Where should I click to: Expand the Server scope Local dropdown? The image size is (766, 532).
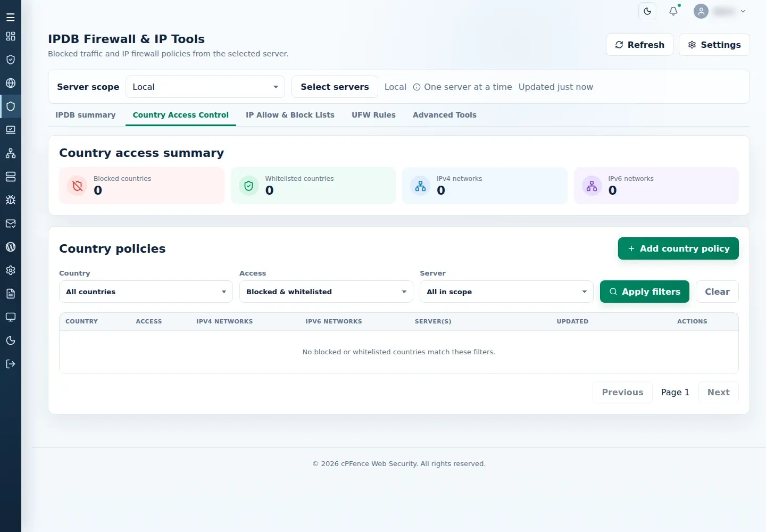coord(205,87)
